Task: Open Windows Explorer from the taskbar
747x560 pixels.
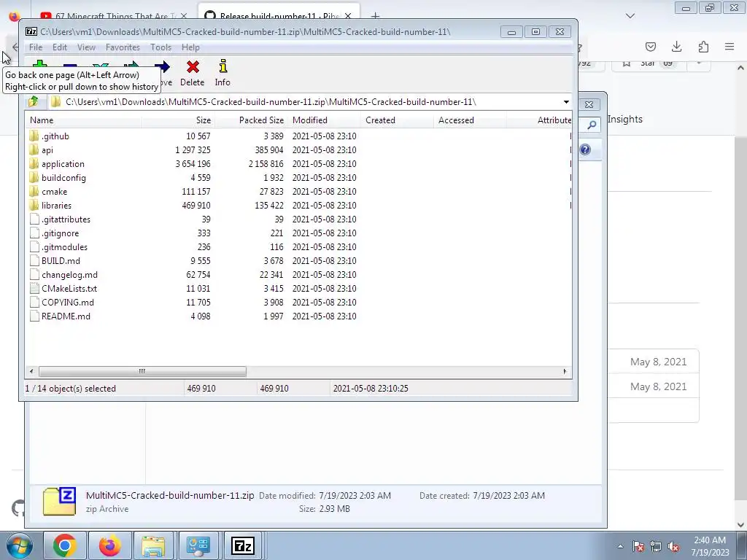Action: pos(153,545)
